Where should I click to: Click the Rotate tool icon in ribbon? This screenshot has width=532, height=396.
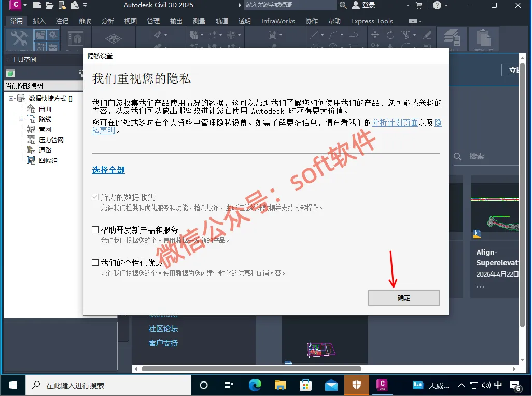pos(390,35)
